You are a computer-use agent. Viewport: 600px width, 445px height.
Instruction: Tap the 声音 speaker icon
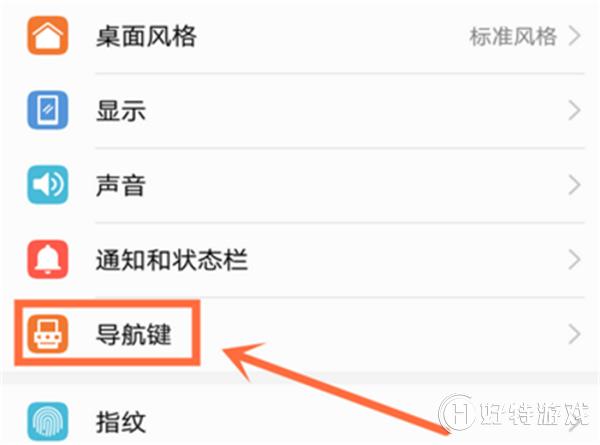[47, 185]
